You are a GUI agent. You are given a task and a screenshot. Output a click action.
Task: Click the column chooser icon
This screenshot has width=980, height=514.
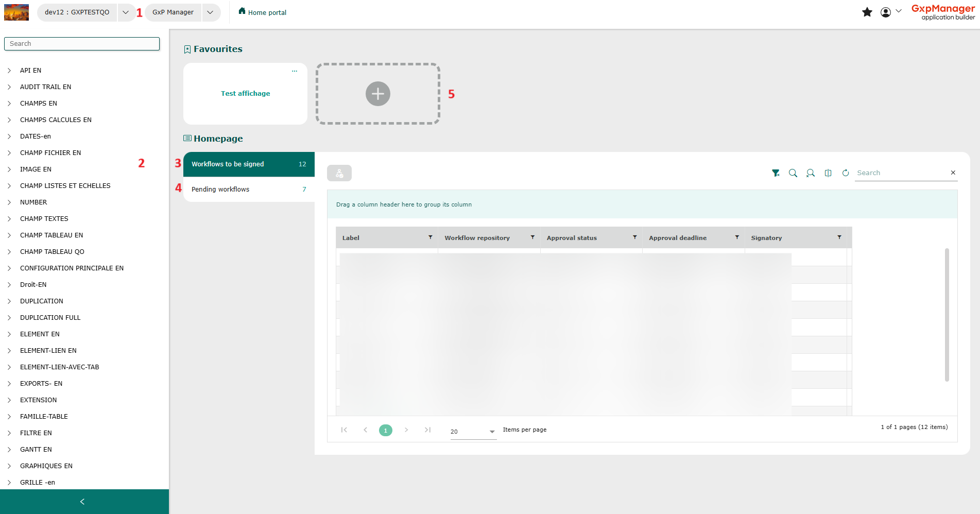828,173
